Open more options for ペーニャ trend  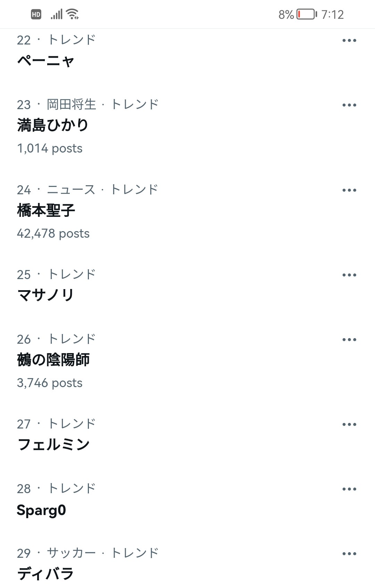[349, 41]
